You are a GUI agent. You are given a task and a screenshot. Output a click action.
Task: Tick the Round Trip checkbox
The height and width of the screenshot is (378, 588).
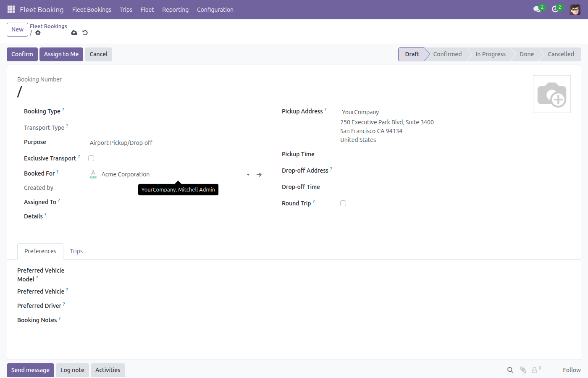click(343, 203)
